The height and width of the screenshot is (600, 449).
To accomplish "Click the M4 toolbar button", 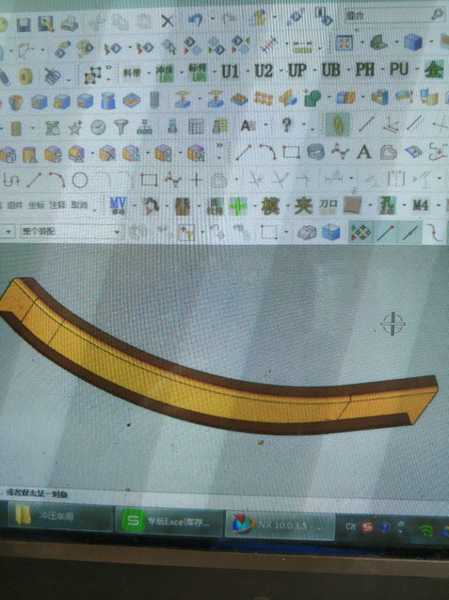I will tap(420, 205).
